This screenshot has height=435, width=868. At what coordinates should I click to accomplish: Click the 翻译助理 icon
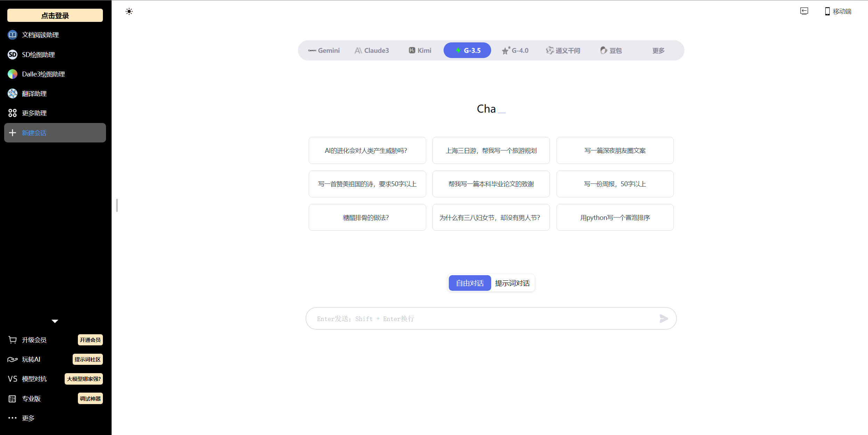[13, 93]
